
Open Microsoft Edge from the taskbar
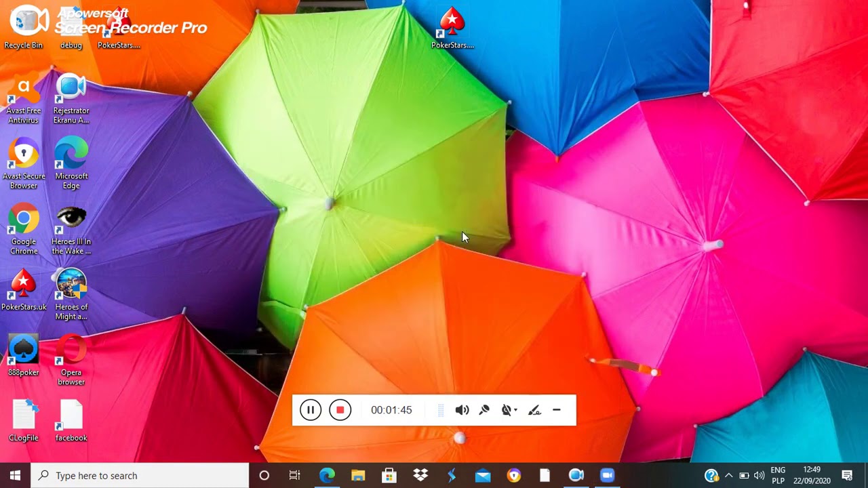327,476
